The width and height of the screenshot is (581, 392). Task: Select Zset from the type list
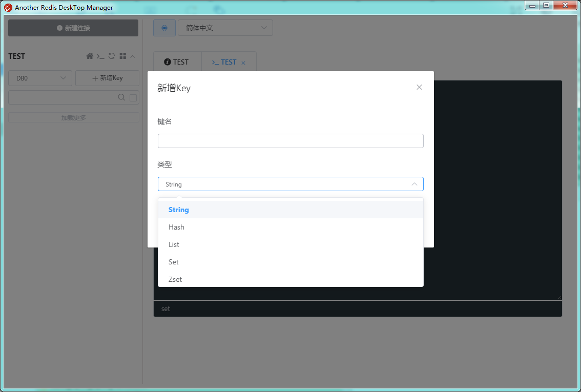pyautogui.click(x=291, y=279)
